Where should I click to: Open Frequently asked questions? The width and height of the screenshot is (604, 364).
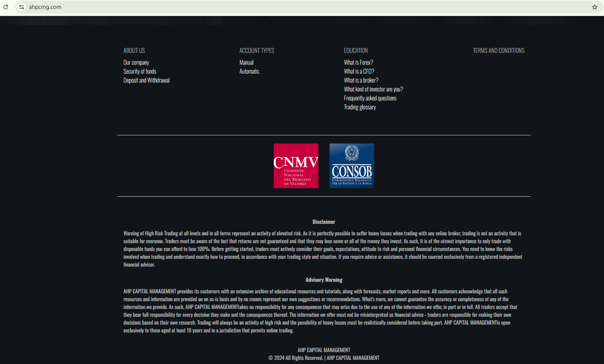tap(370, 98)
